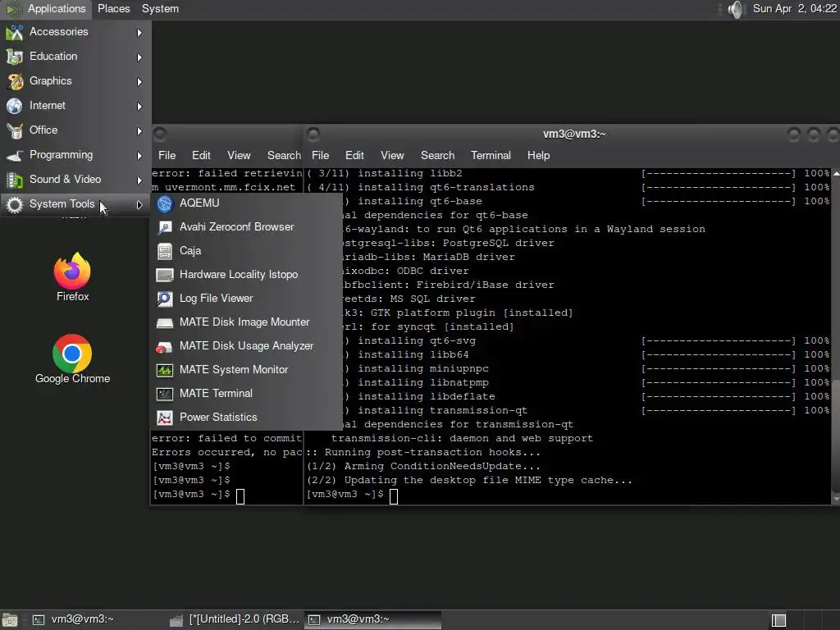Click front terminal window menu button
840x630 pixels.
(314, 134)
